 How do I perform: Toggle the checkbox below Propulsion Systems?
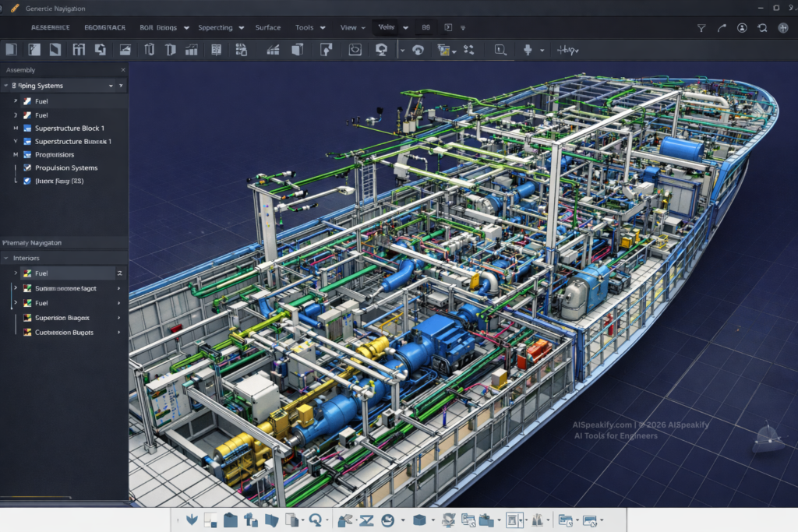pos(28,181)
